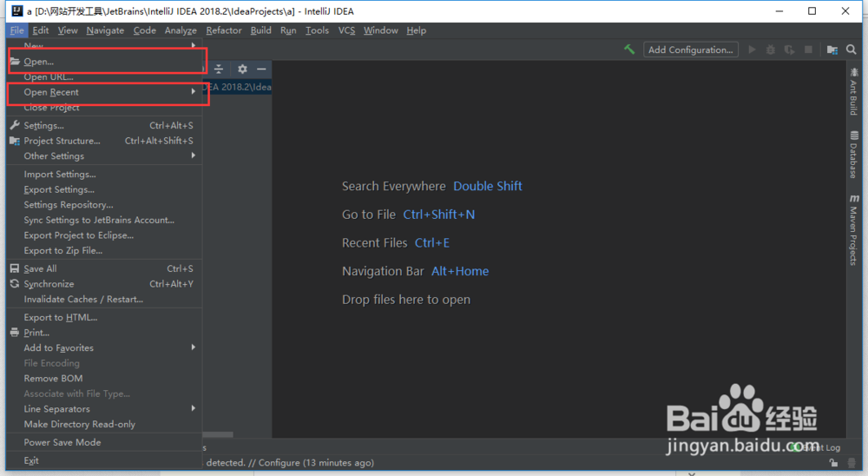Click Project Structure icon in File menu
This screenshot has height=476, width=868.
[15, 141]
